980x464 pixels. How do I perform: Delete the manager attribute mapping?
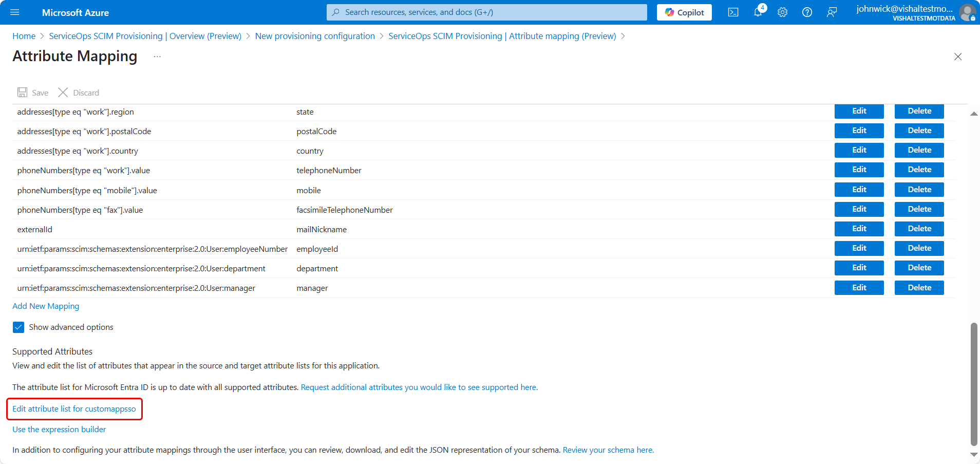(919, 288)
